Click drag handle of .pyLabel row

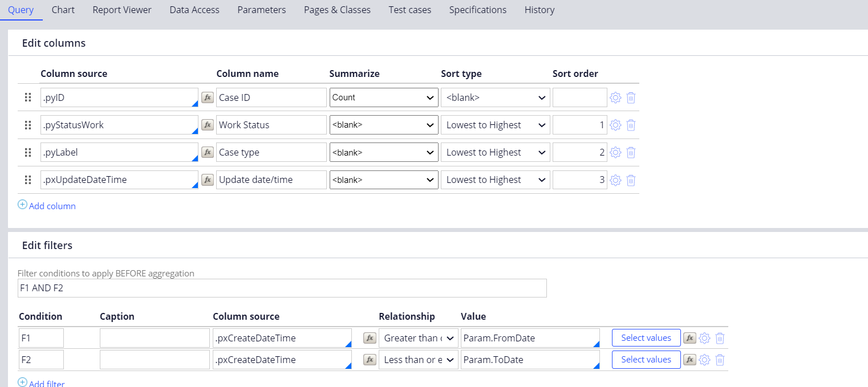27,152
